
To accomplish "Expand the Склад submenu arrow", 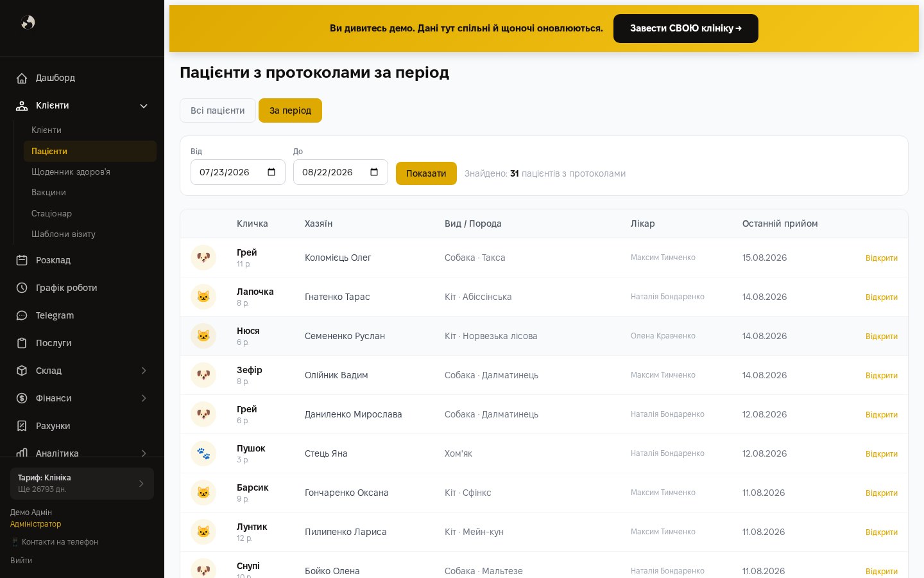I will point(144,371).
